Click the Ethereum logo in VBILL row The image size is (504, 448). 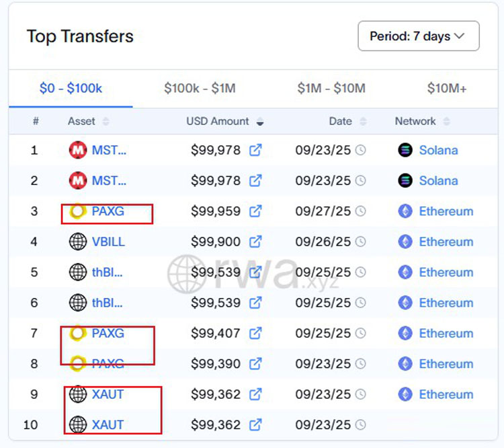click(x=405, y=241)
